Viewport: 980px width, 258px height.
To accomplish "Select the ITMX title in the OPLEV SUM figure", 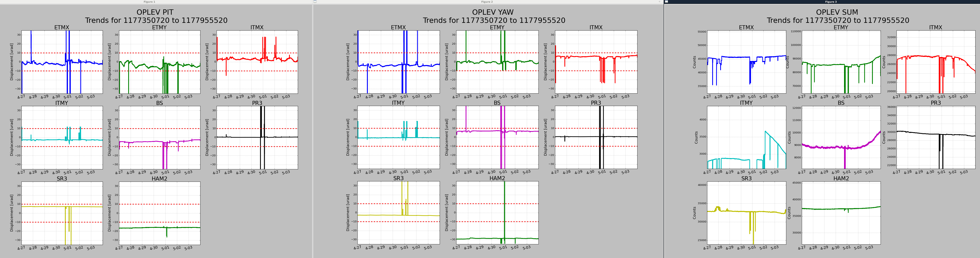I will 936,27.
